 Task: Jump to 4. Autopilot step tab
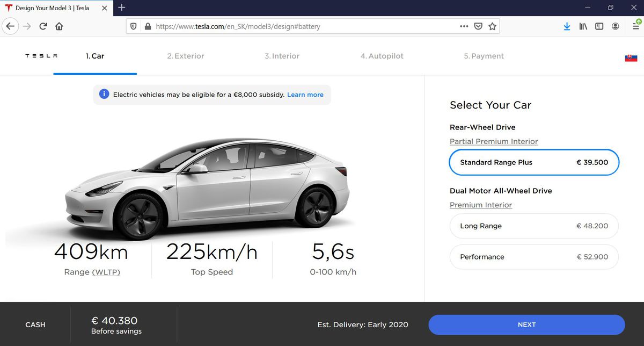(x=382, y=56)
